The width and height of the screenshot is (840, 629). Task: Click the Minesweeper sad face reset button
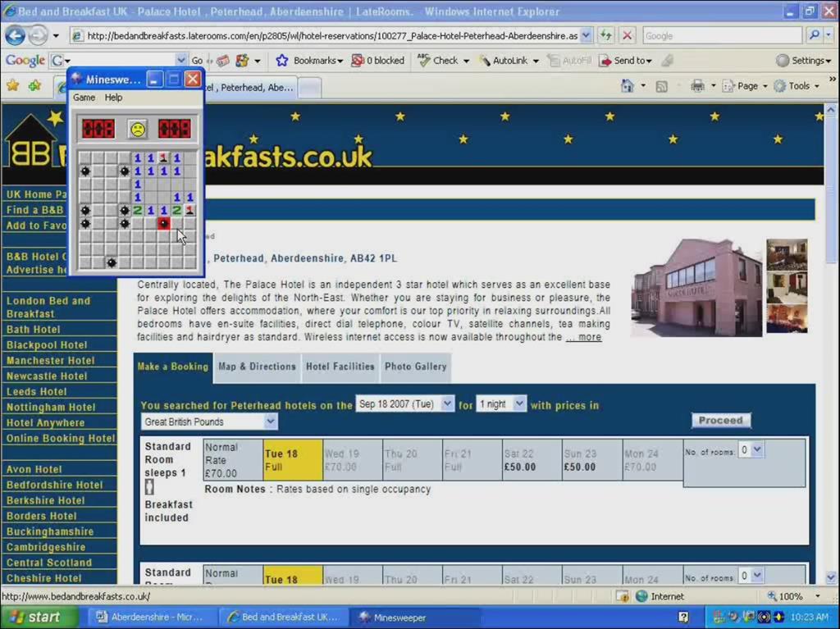tap(137, 129)
